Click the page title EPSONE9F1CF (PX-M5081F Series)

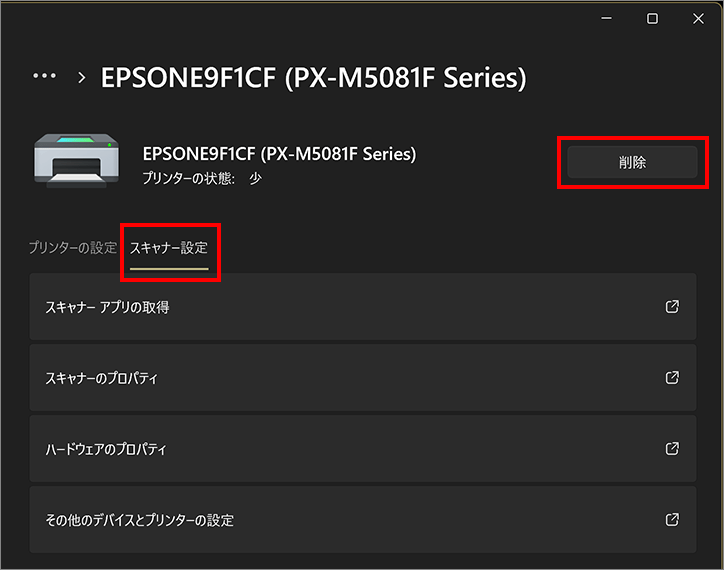(x=314, y=78)
